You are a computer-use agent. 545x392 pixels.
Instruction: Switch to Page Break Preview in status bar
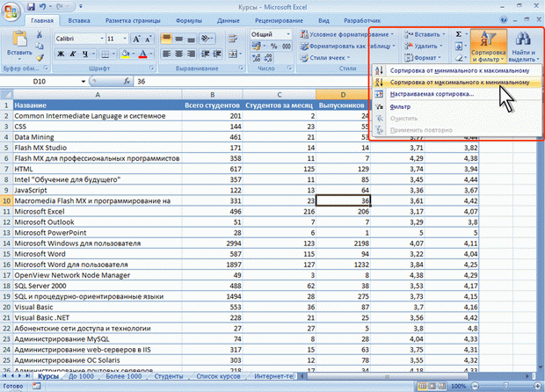442,386
